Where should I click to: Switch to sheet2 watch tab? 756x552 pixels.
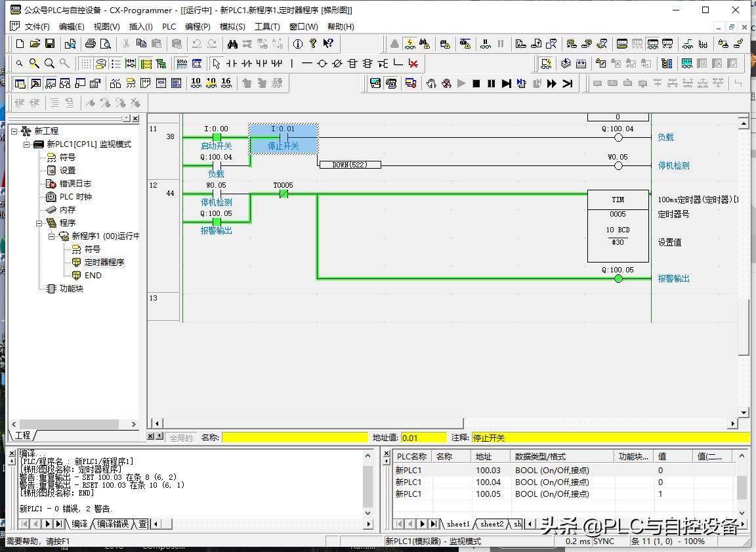492,524
